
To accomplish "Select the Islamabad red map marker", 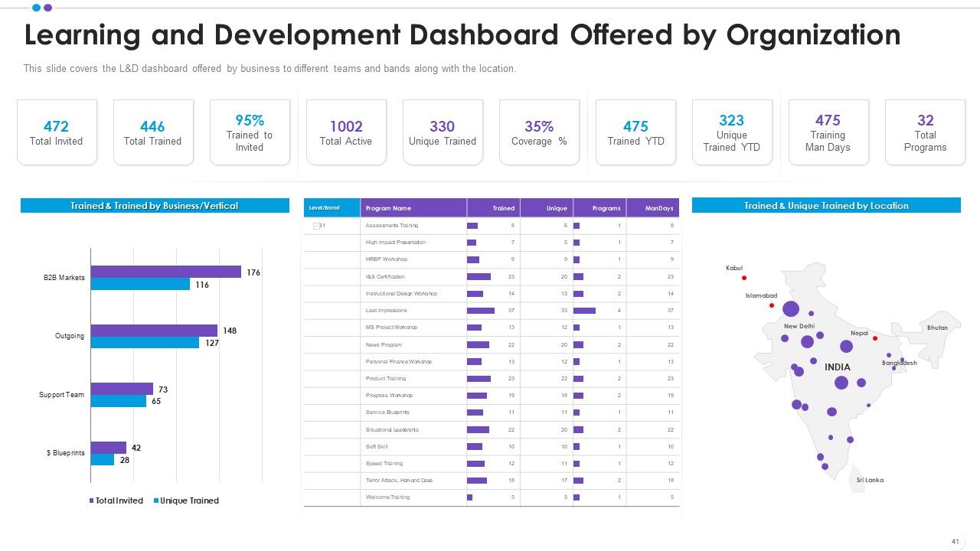I will click(772, 305).
